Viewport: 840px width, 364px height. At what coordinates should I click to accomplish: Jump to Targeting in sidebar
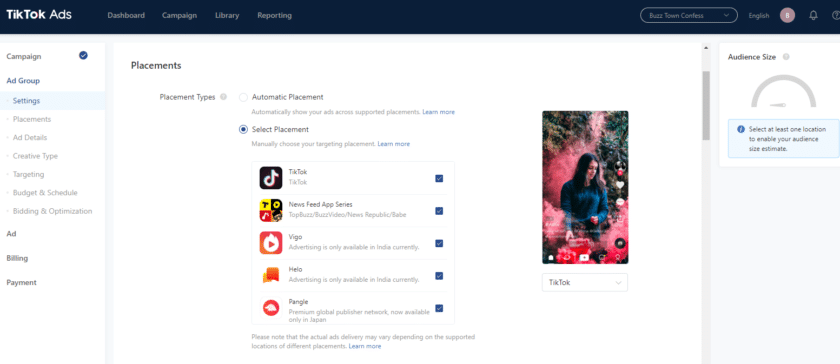(x=28, y=174)
